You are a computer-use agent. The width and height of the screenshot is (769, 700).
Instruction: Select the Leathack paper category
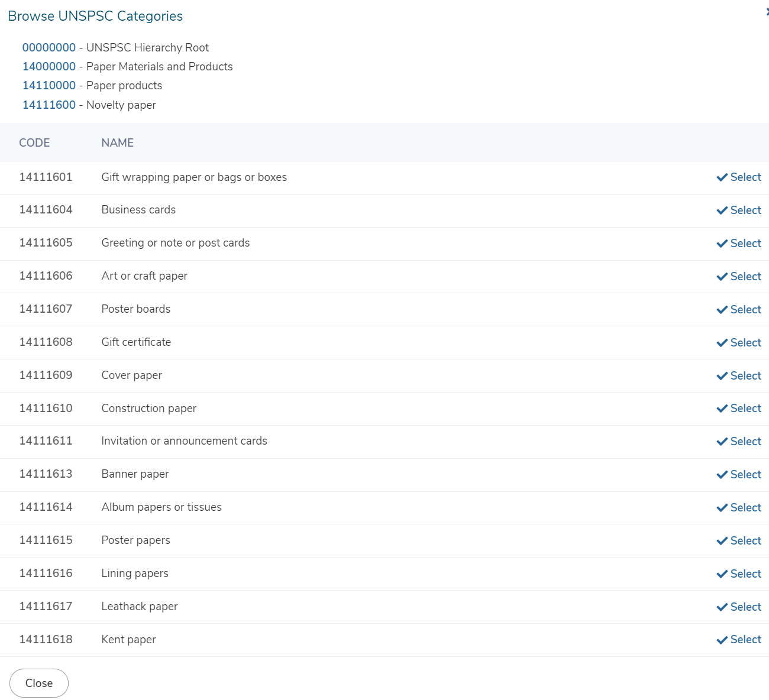739,607
